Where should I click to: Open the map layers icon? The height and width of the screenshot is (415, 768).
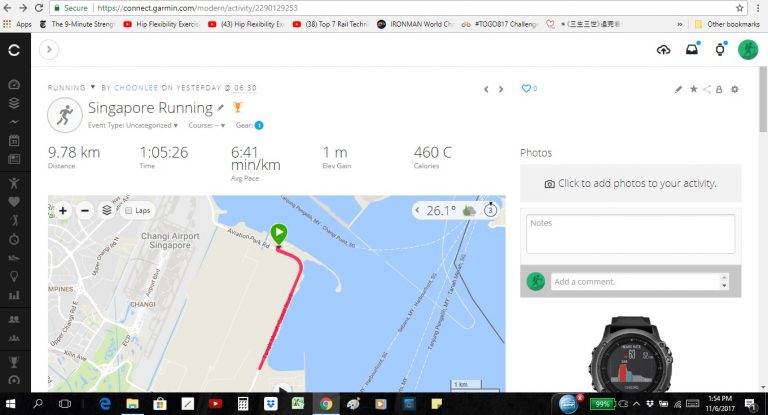coord(107,210)
